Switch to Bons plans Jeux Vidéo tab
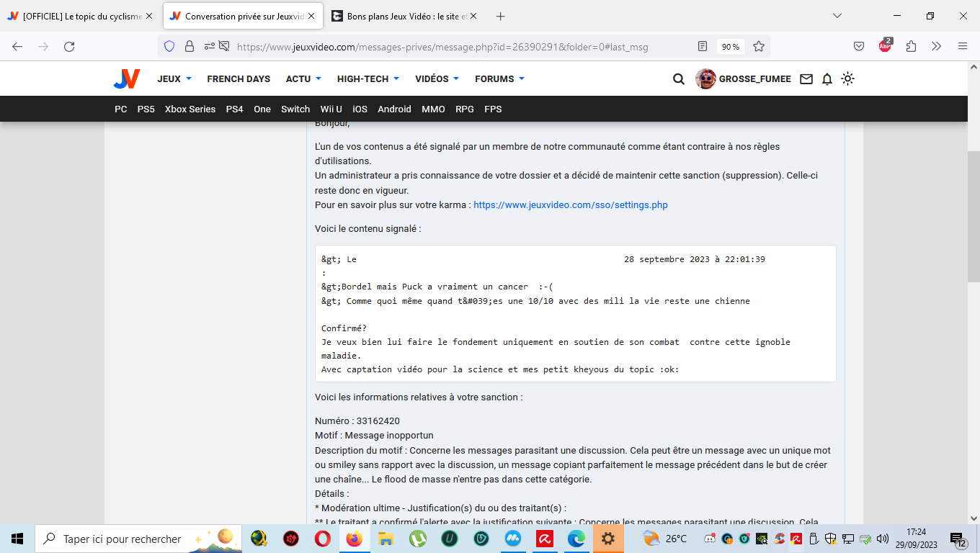Viewport: 980px width, 553px height. click(404, 16)
